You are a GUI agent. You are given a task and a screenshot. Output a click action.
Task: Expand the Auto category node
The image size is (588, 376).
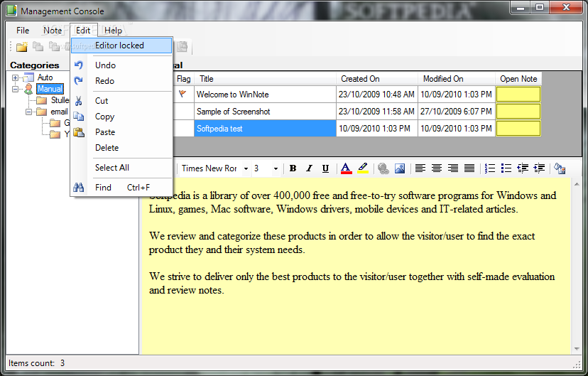coord(15,77)
